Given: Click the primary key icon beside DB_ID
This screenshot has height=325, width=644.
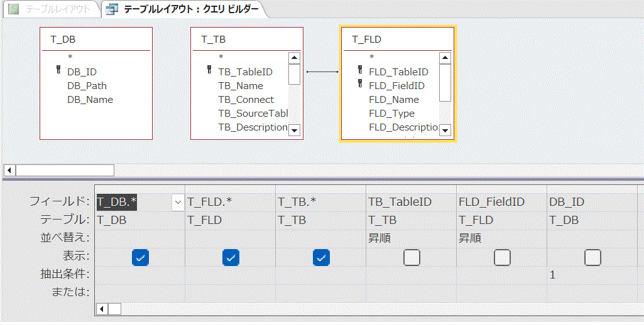Looking at the screenshot, I should (58, 72).
